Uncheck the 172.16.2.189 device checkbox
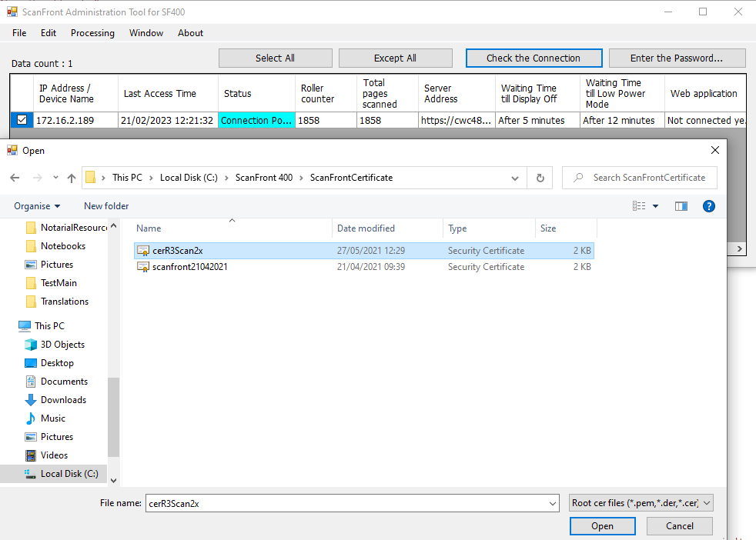 (x=22, y=120)
